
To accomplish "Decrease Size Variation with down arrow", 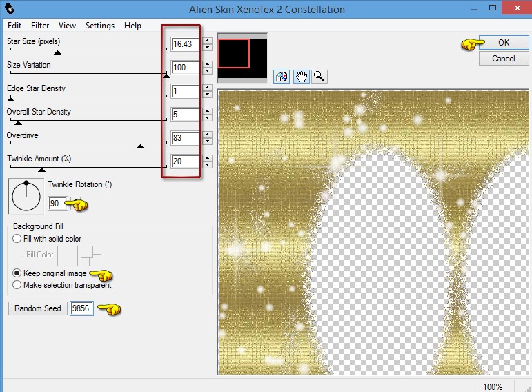I will click(x=207, y=71).
